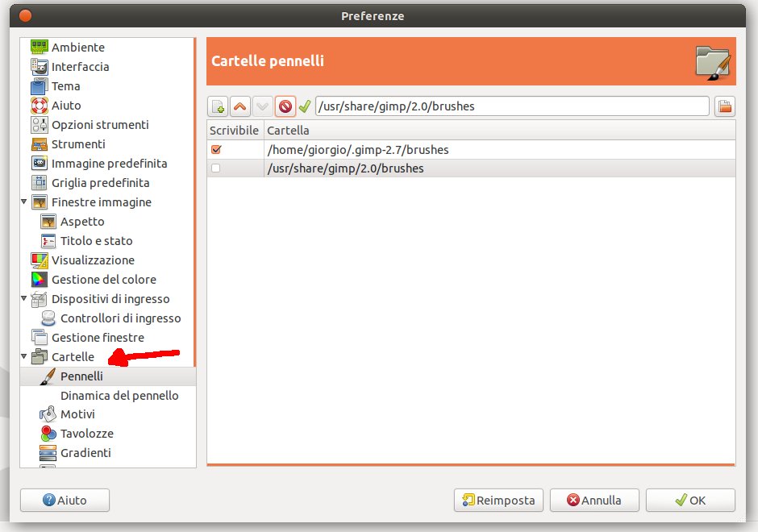758x532 pixels.
Task: Click the Visualizzazione icon
Action: 40,260
